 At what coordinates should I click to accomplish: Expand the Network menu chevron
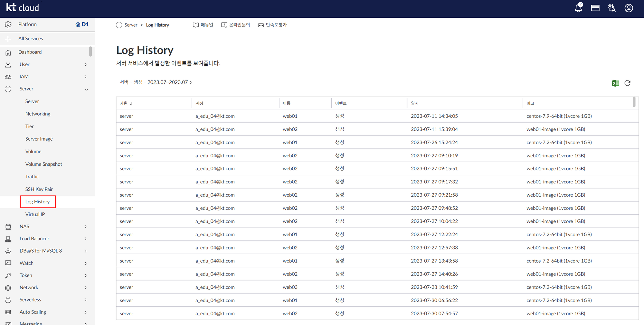coord(86,288)
